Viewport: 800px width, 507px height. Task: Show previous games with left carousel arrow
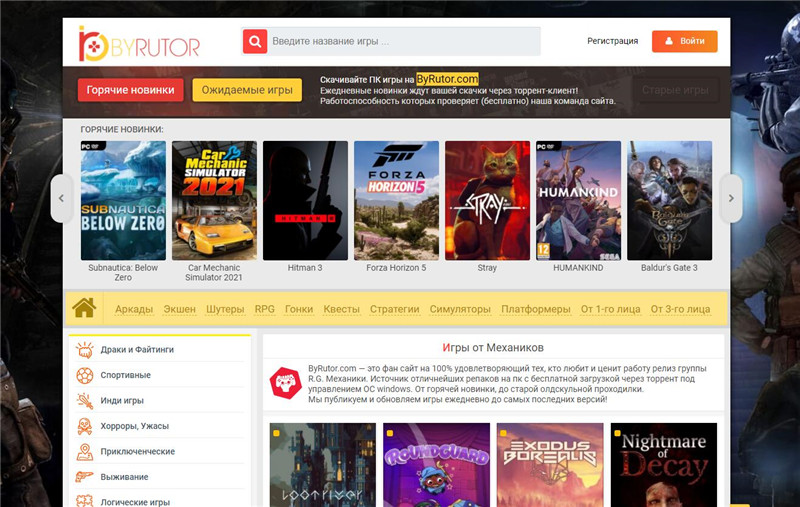tap(62, 198)
